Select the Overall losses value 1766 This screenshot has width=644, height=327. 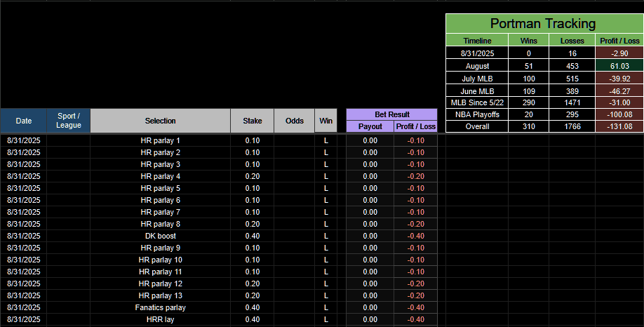[x=572, y=126]
